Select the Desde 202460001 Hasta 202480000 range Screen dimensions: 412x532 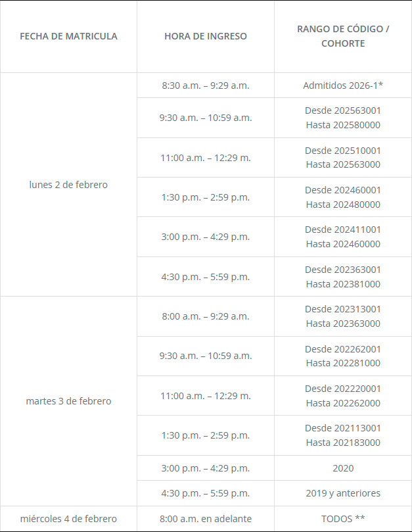[x=343, y=197]
